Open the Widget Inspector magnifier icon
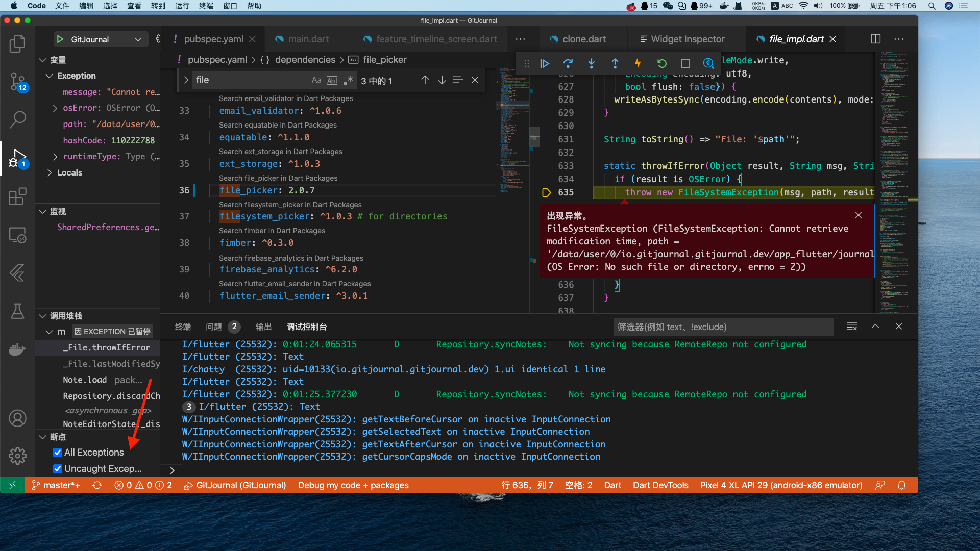 point(708,63)
